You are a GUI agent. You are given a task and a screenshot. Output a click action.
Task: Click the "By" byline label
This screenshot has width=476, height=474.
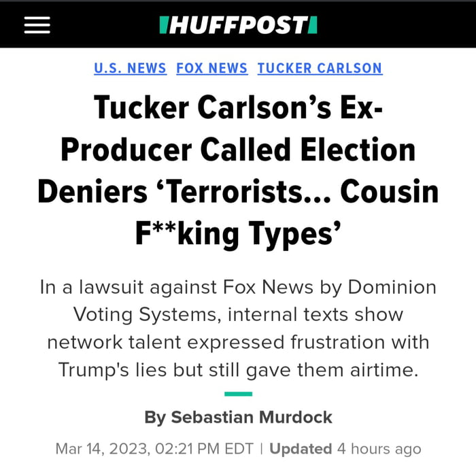coord(154,417)
